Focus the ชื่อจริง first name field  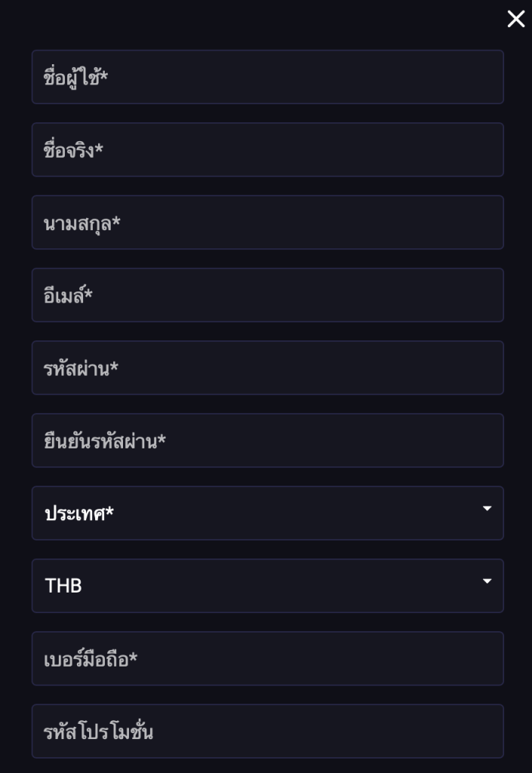(x=267, y=149)
